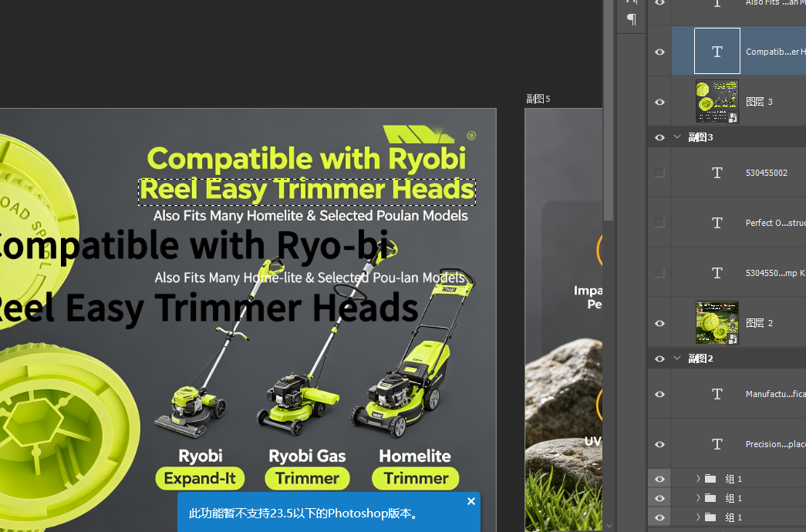Select the Precision...place text layer icon
806x532 pixels.
[717, 444]
